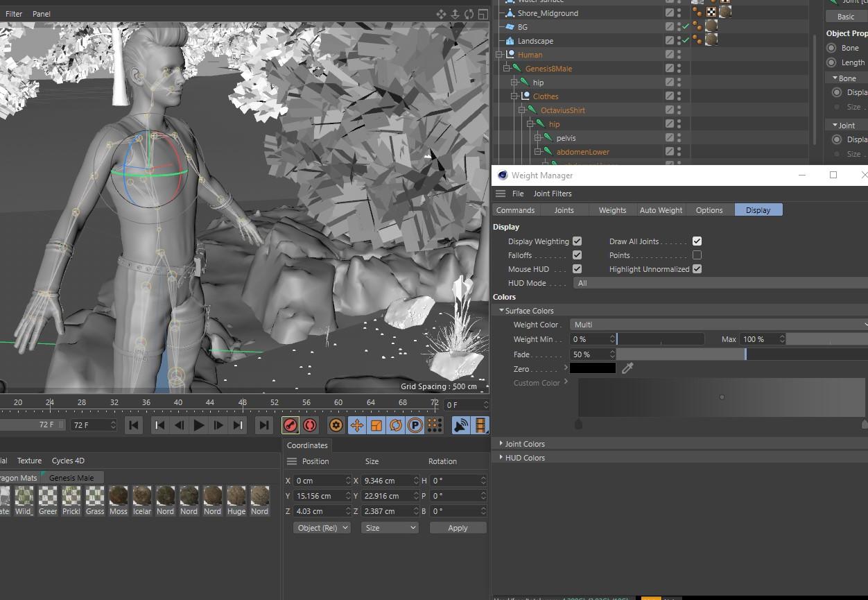Open the Weight Color dropdown
This screenshot has height=600, width=868.
718,325
